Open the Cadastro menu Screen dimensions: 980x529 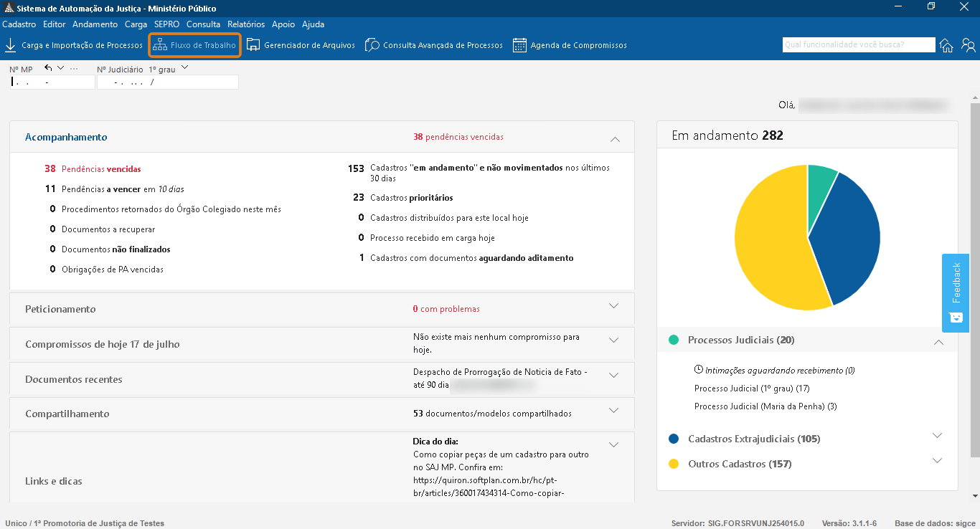click(19, 24)
